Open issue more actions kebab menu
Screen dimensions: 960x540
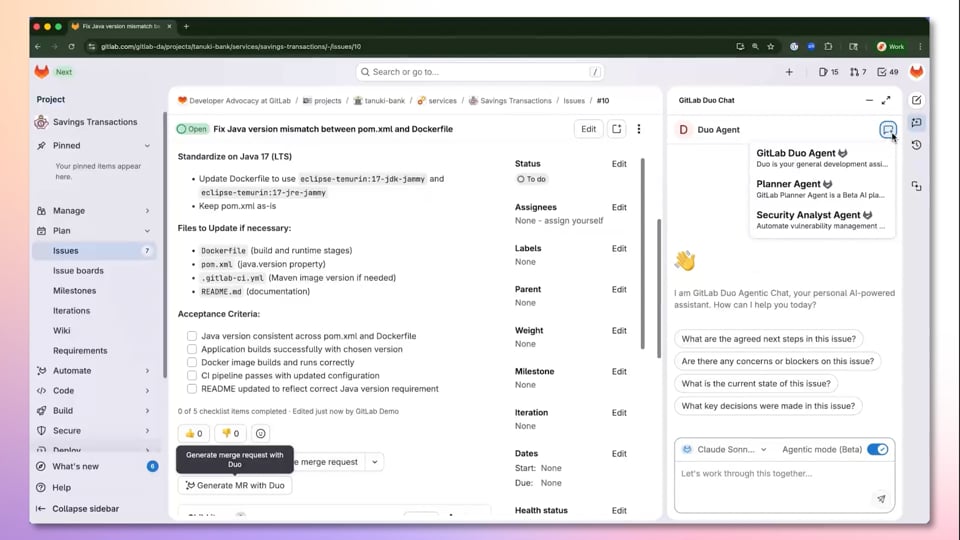639,129
